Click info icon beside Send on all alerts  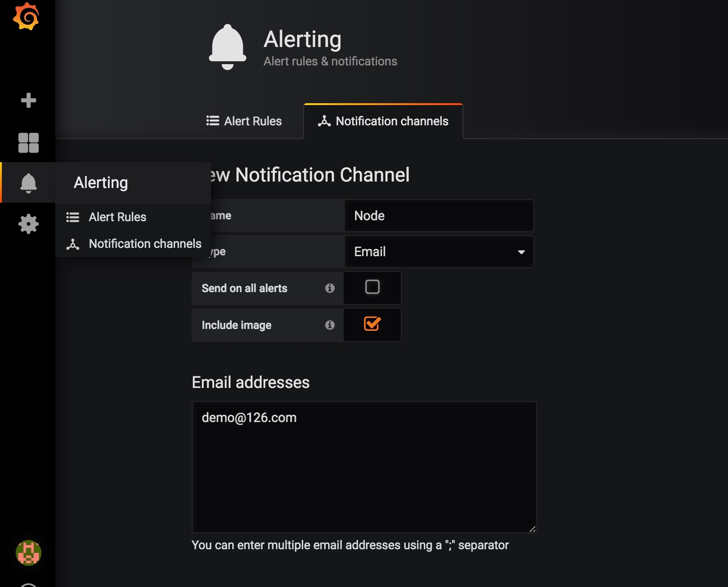pyautogui.click(x=329, y=288)
